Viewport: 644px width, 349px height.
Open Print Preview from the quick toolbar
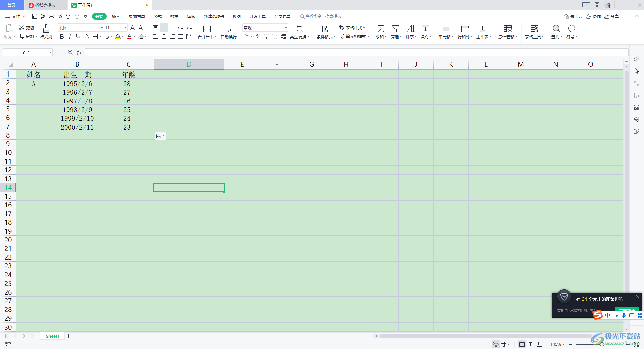coord(60,16)
